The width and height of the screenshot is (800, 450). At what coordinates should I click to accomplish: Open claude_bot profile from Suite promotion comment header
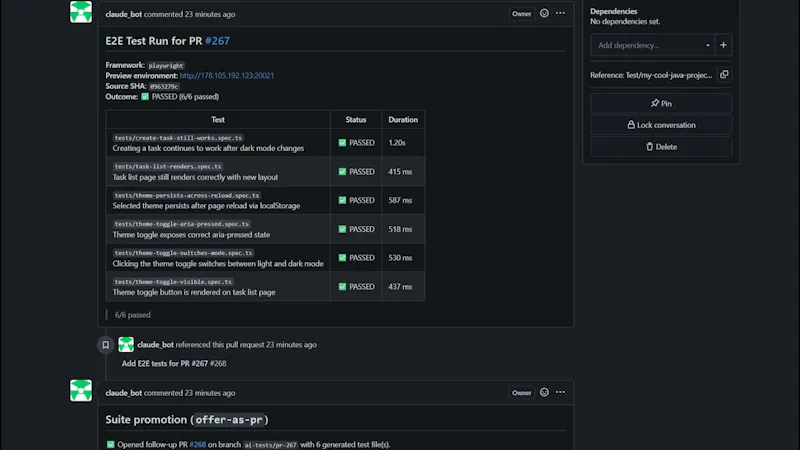(123, 393)
